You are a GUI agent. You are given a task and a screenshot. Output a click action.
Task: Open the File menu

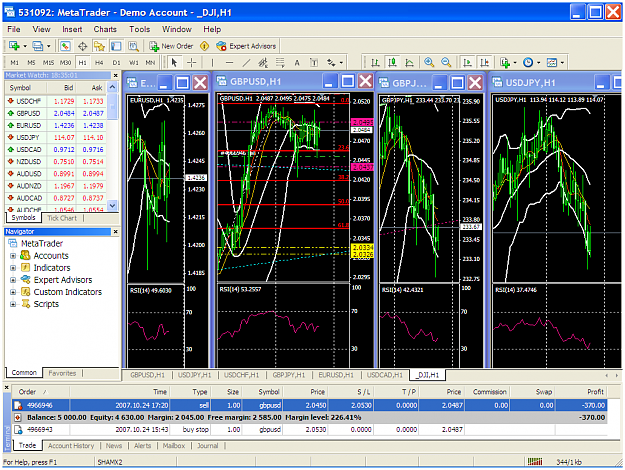pyautogui.click(x=14, y=29)
